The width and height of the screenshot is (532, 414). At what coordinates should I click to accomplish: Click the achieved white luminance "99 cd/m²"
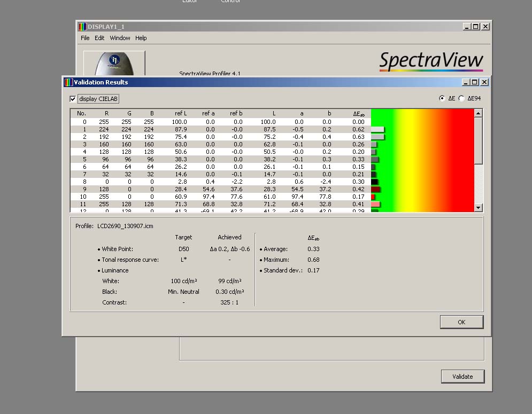click(x=230, y=281)
